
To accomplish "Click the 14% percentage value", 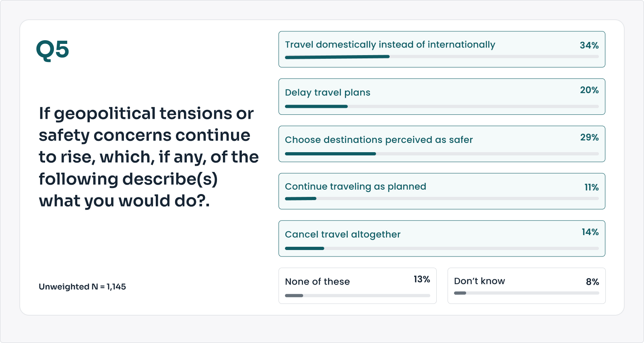I will [590, 232].
